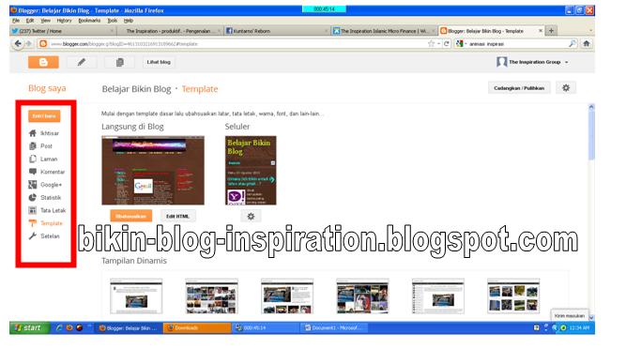The width and height of the screenshot is (641, 364).
Task: Close the Blogger Template tab
Action: [x=541, y=31]
